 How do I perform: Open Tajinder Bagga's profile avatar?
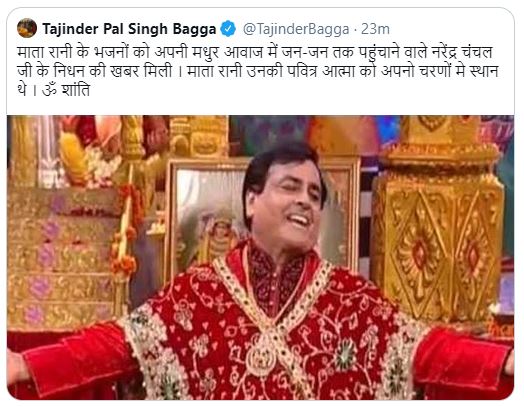coord(27,28)
